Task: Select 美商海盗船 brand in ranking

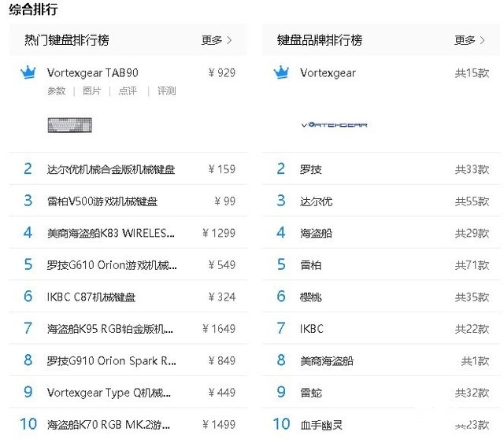Action: tap(327, 360)
